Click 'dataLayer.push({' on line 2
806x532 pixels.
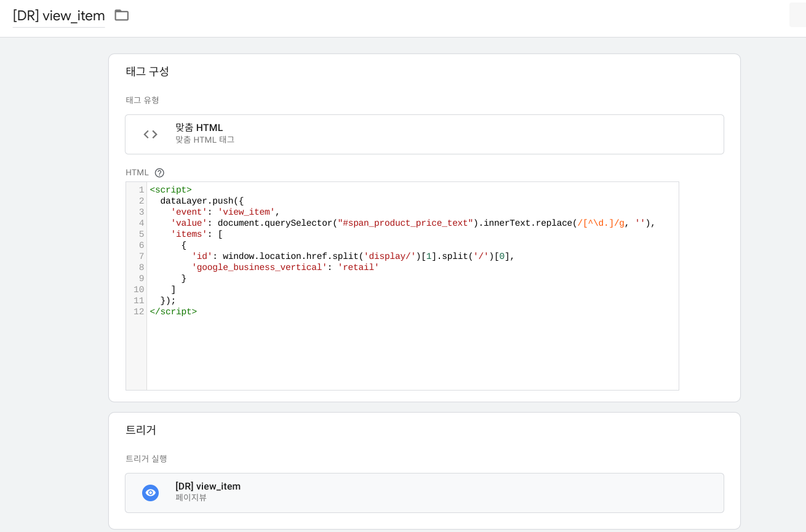pyautogui.click(x=202, y=201)
